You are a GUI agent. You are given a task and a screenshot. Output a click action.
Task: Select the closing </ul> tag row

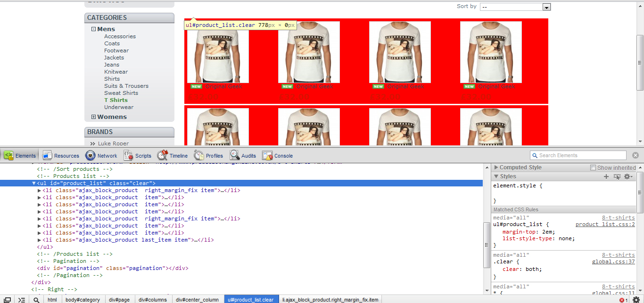click(x=241, y=247)
